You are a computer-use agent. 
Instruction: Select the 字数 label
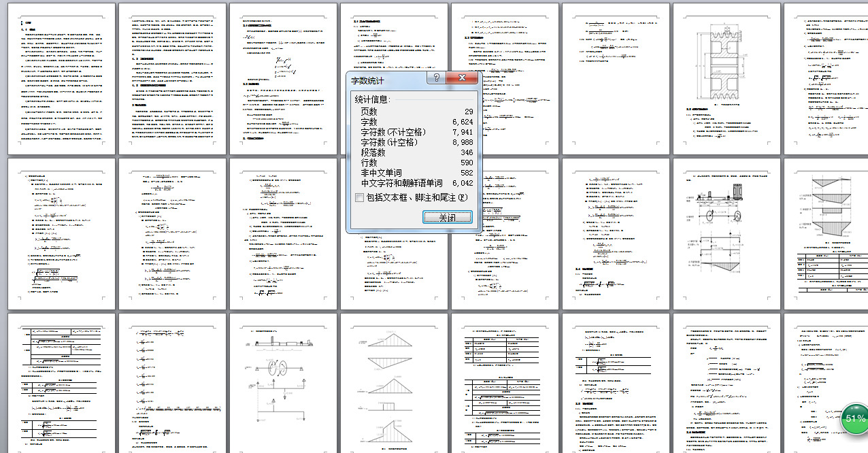tap(369, 122)
